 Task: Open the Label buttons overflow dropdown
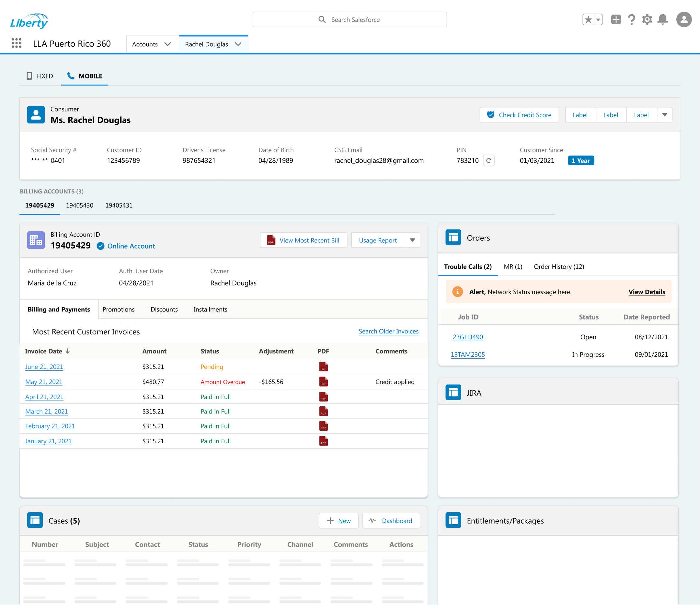coord(664,115)
